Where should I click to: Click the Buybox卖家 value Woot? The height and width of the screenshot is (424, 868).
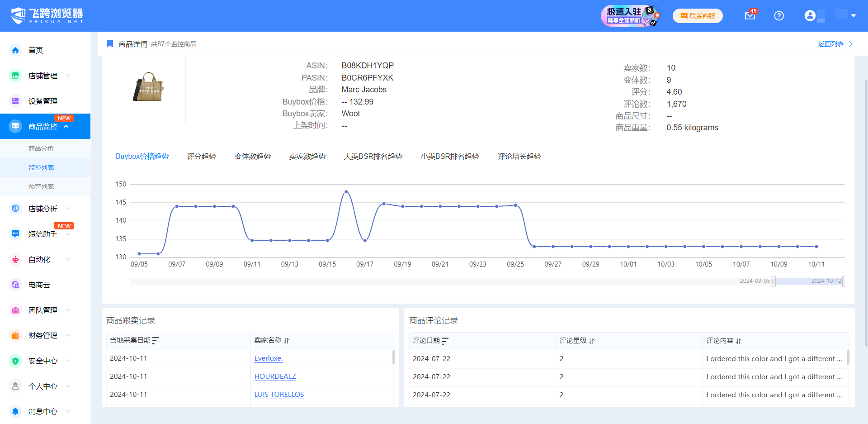(351, 114)
